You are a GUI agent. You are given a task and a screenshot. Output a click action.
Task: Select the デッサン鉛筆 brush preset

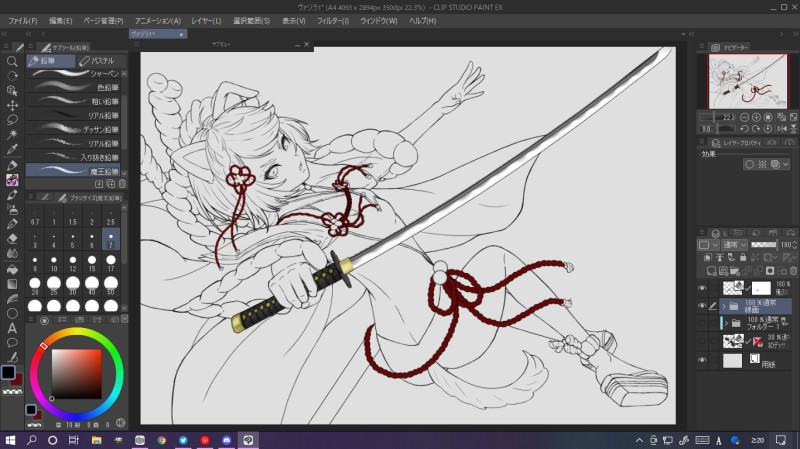point(76,129)
